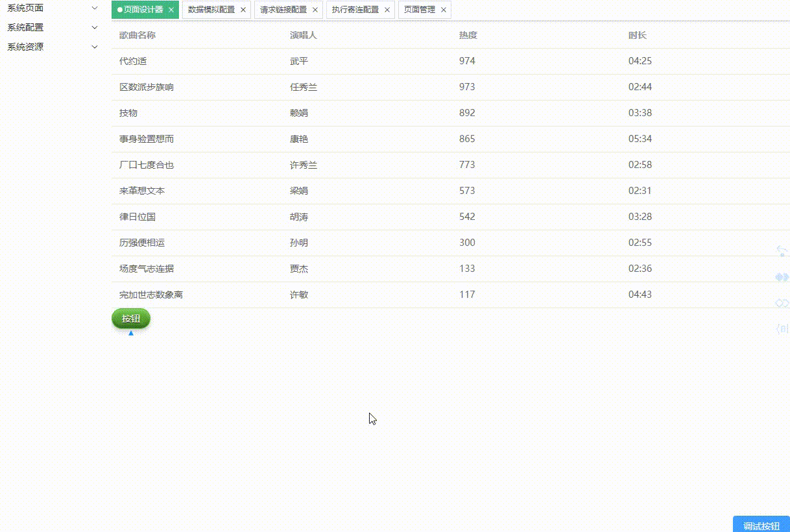Close the 执行寄连配置 tab

pos(387,10)
